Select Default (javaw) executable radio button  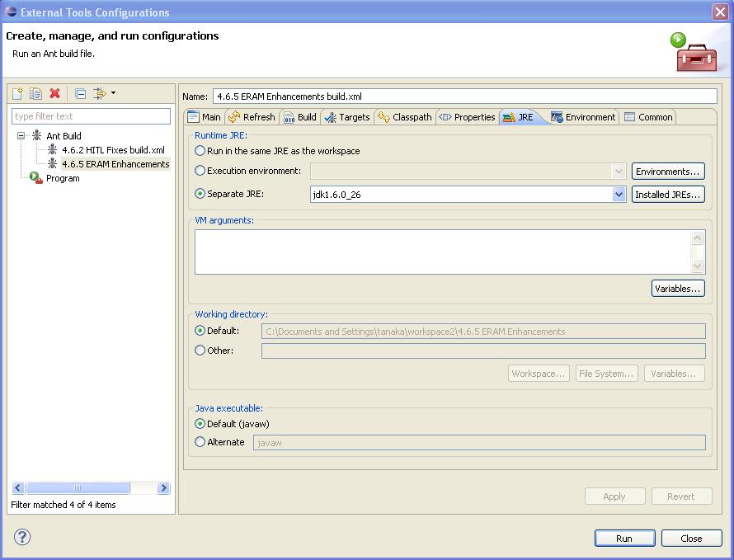point(200,424)
